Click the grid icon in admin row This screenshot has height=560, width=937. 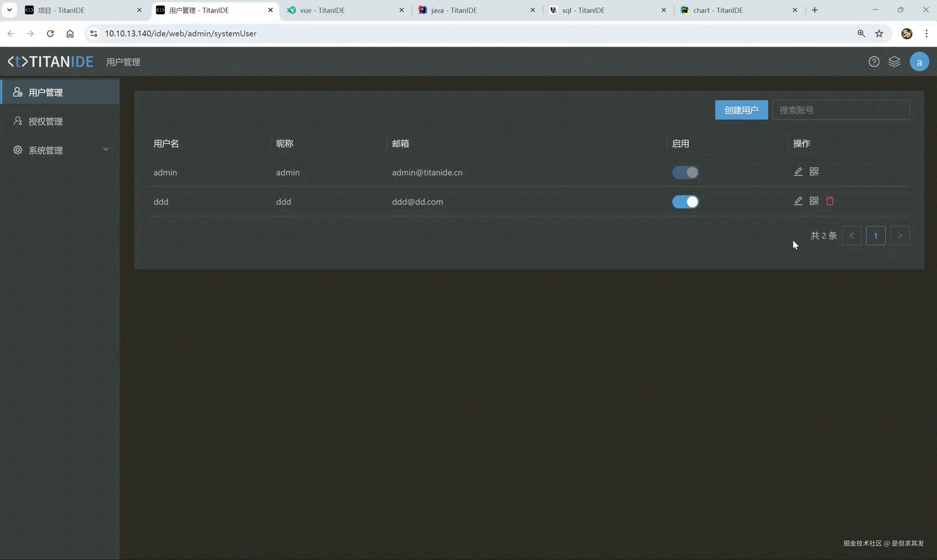(814, 172)
